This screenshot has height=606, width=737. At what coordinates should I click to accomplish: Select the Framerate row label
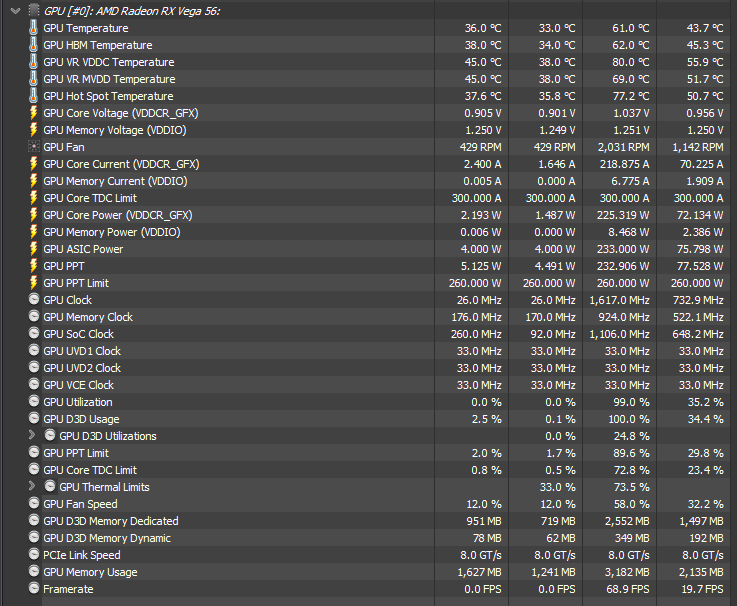(68, 589)
